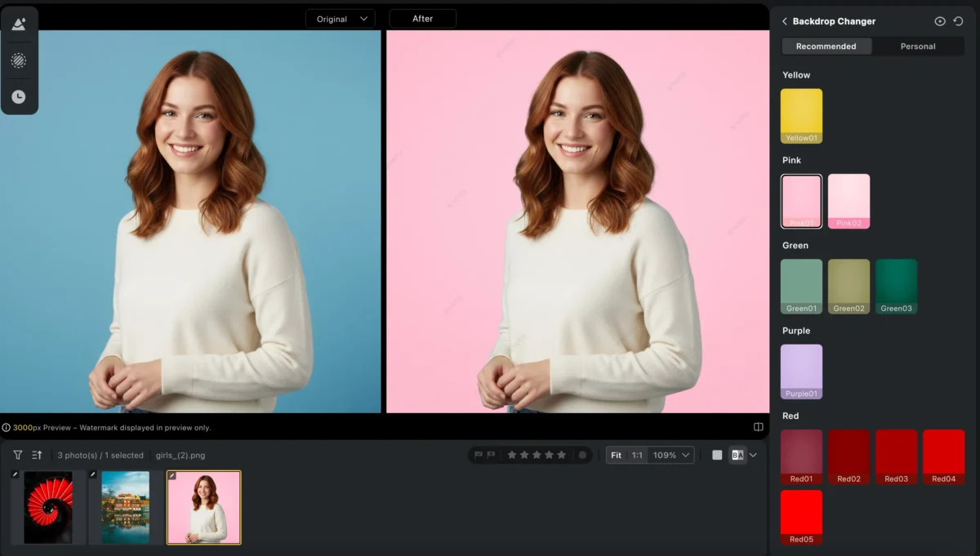Go back from Backdrop Changer panel
This screenshot has width=980, height=556.
click(x=785, y=21)
